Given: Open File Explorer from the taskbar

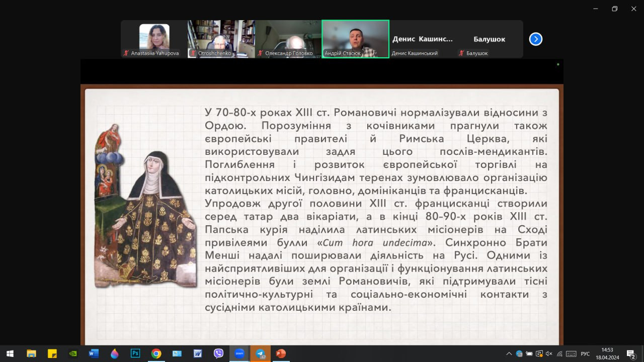Looking at the screenshot, I should 31,353.
